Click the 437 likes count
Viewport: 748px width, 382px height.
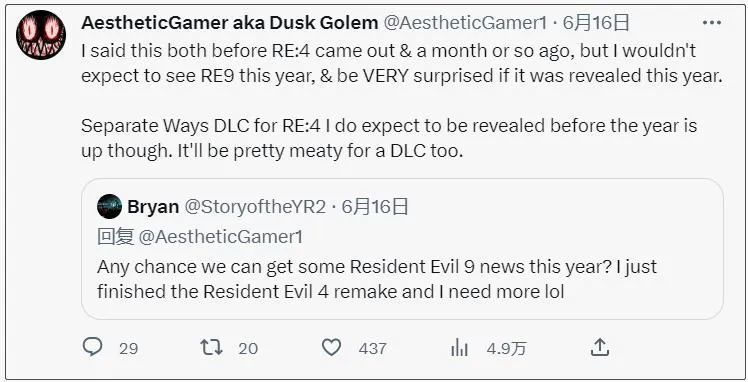coord(372,349)
